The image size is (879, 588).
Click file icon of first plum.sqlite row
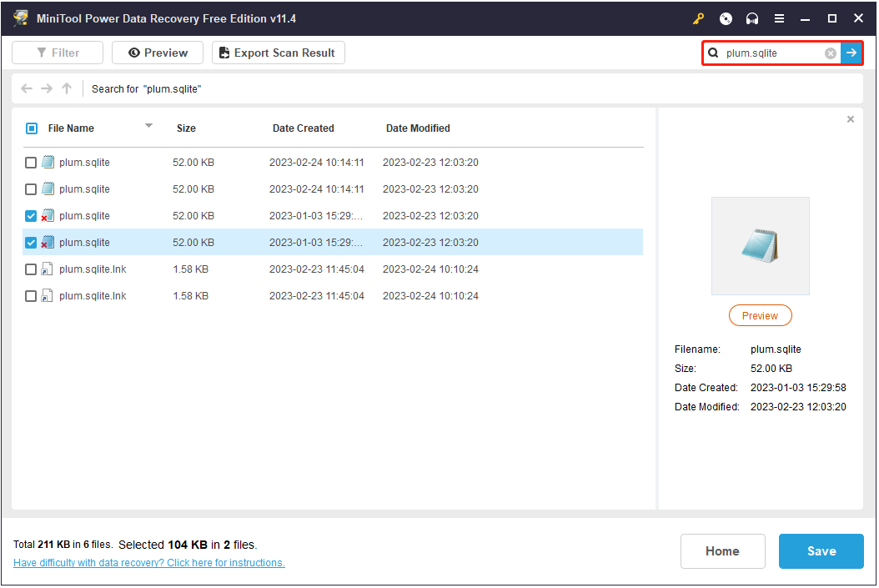[48, 162]
